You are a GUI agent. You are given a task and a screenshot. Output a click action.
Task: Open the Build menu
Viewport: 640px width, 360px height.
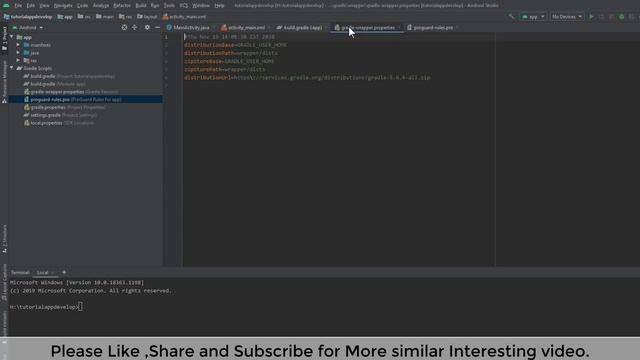pos(141,6)
